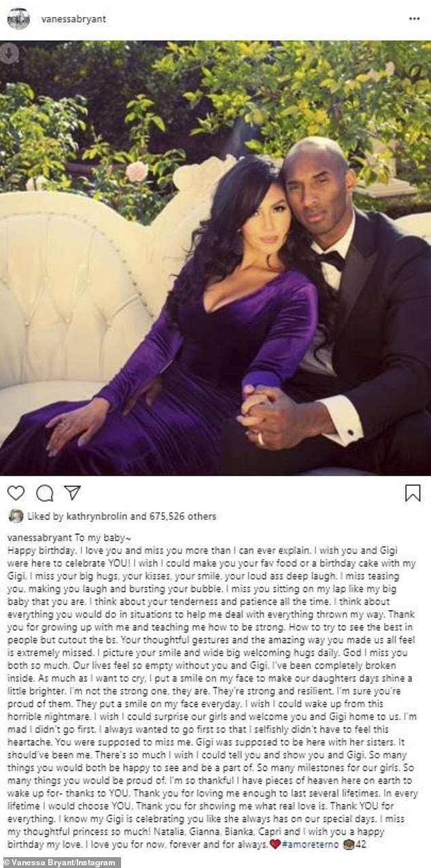The image size is (431, 868).
Task: Open the three-dot more options menu
Action: point(415,18)
